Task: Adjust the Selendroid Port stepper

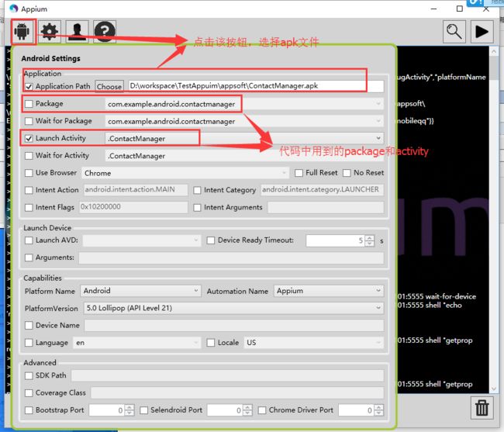Action: click(x=247, y=410)
